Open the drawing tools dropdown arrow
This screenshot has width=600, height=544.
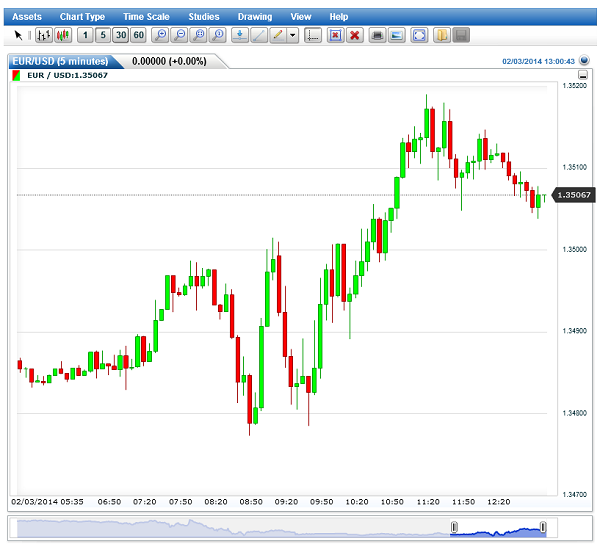[x=293, y=36]
